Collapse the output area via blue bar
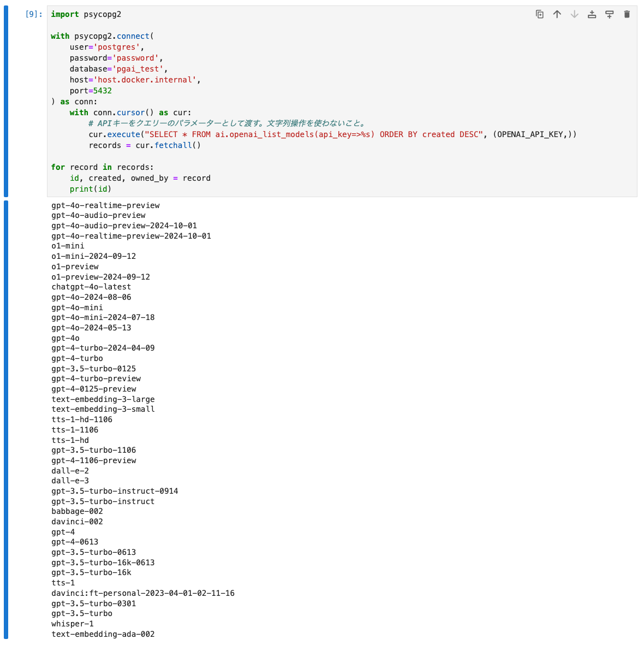This screenshot has height=645, width=644. (6, 419)
